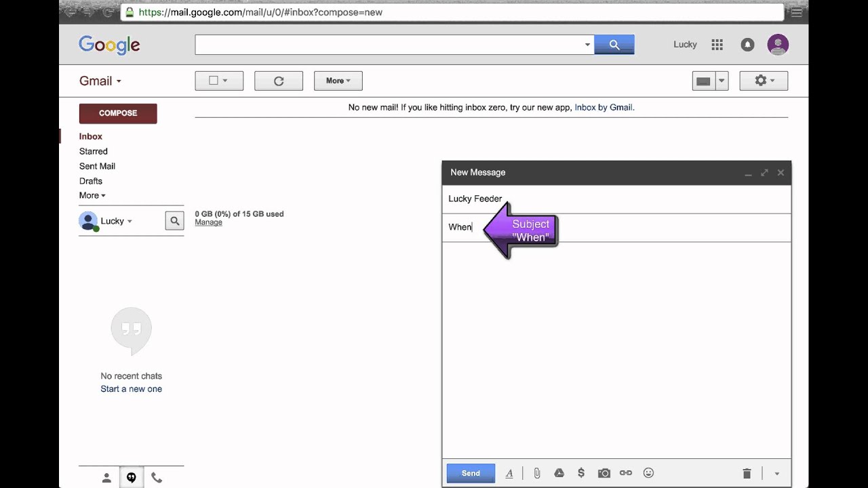
Task: Open the Inbox folder
Action: point(91,136)
